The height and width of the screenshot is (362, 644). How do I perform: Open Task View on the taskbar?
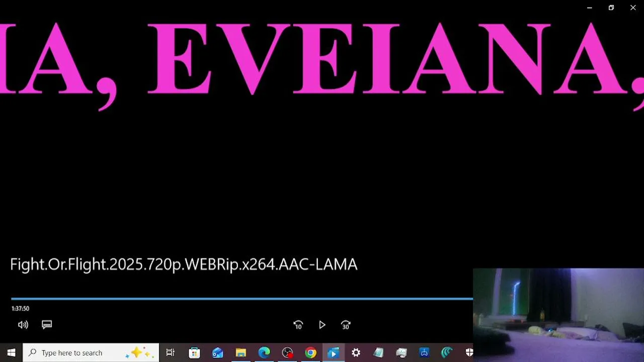170,353
